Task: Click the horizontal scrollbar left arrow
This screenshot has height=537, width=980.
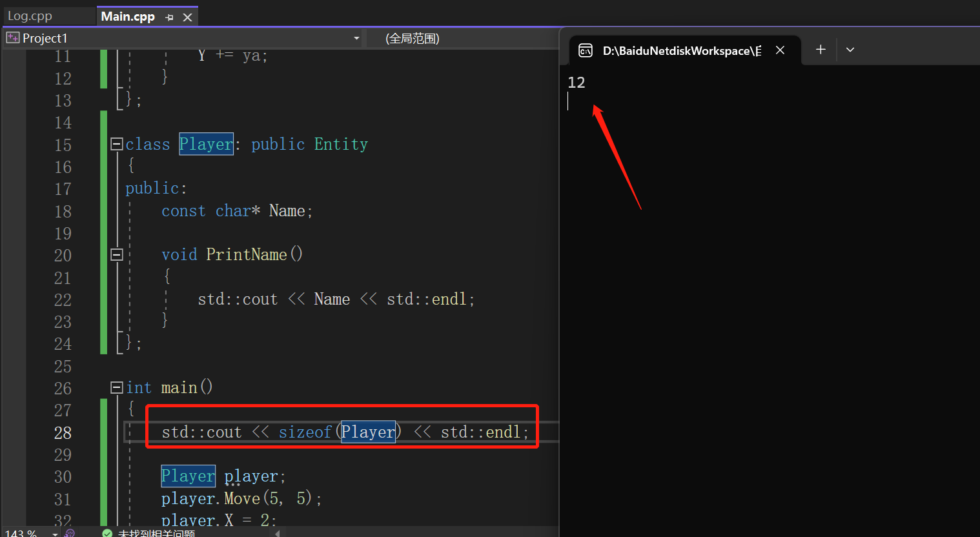Action: click(278, 533)
